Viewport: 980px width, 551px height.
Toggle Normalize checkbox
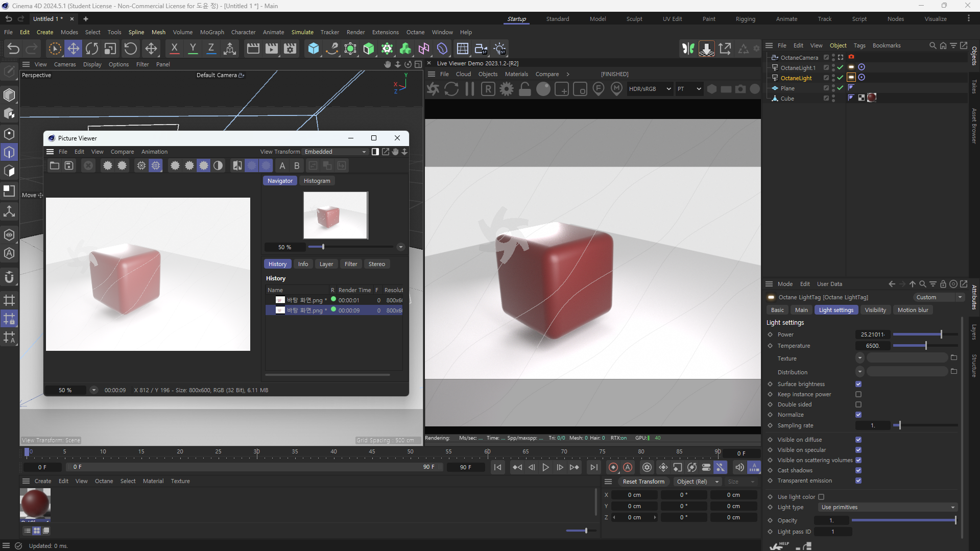(x=858, y=415)
